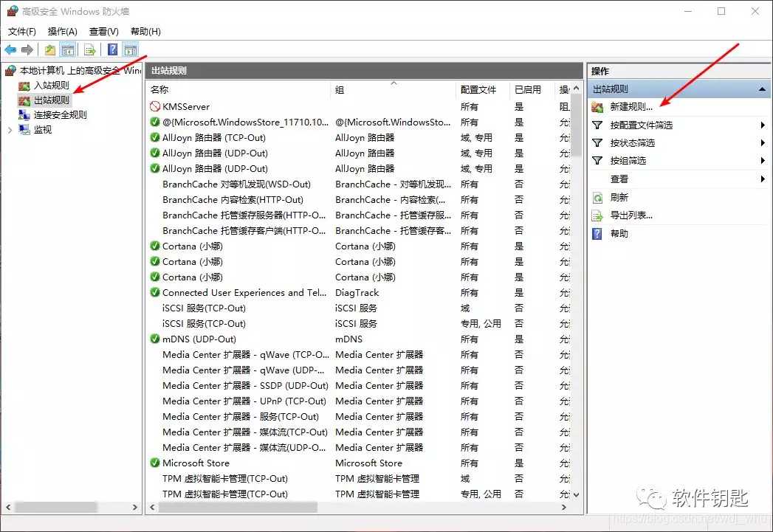Toggle the Show/Hide Console Tree toolbar icon
The image size is (773, 532).
coord(67,49)
